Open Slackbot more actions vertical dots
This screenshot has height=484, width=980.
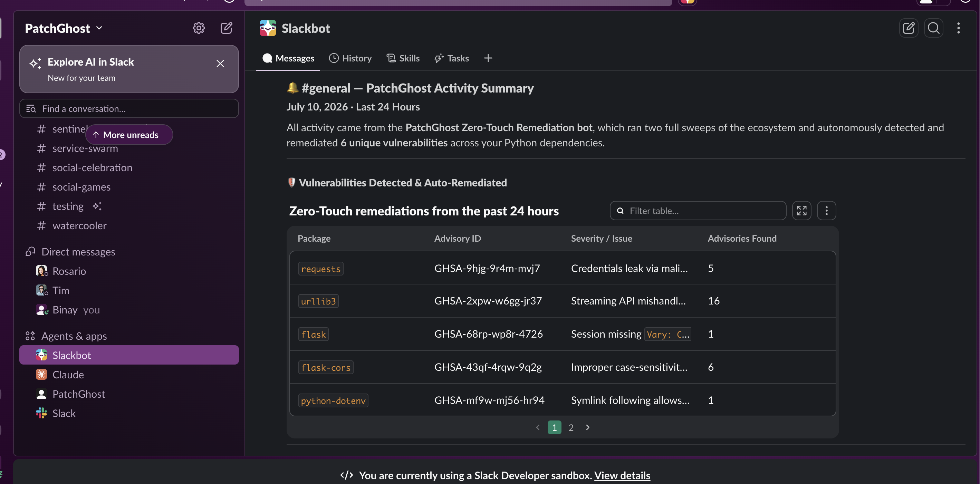[x=958, y=28]
